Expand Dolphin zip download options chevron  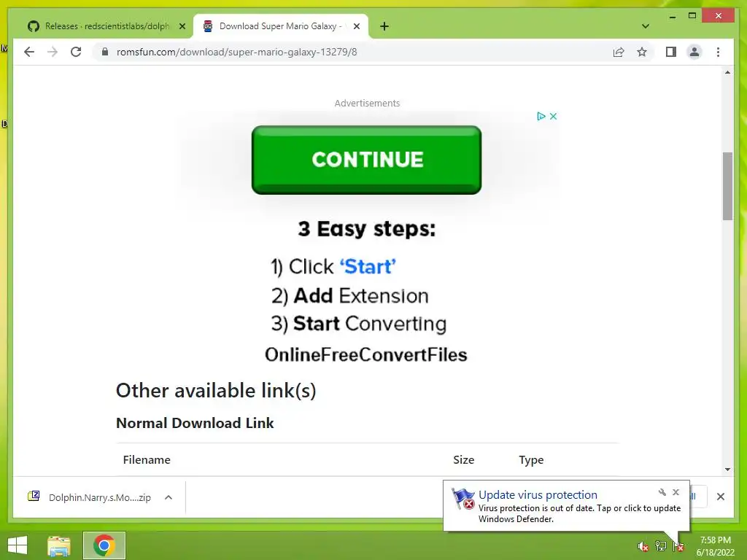coord(169,497)
